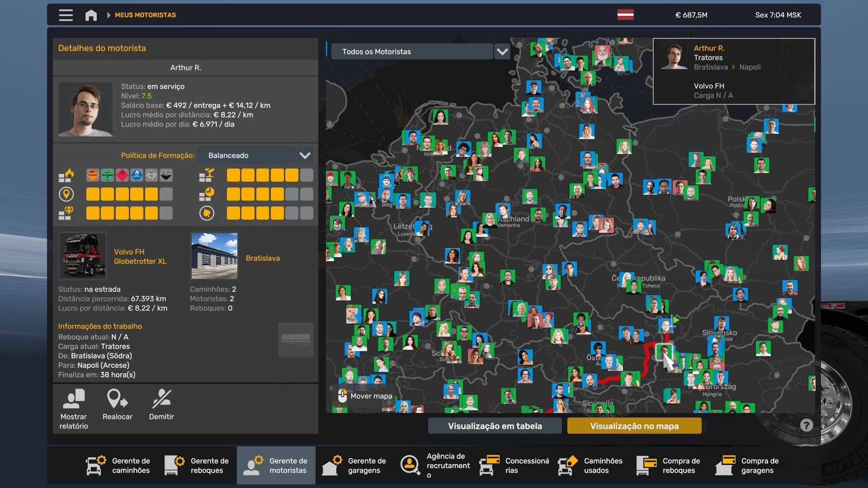Go to home screen icon

point(91,15)
